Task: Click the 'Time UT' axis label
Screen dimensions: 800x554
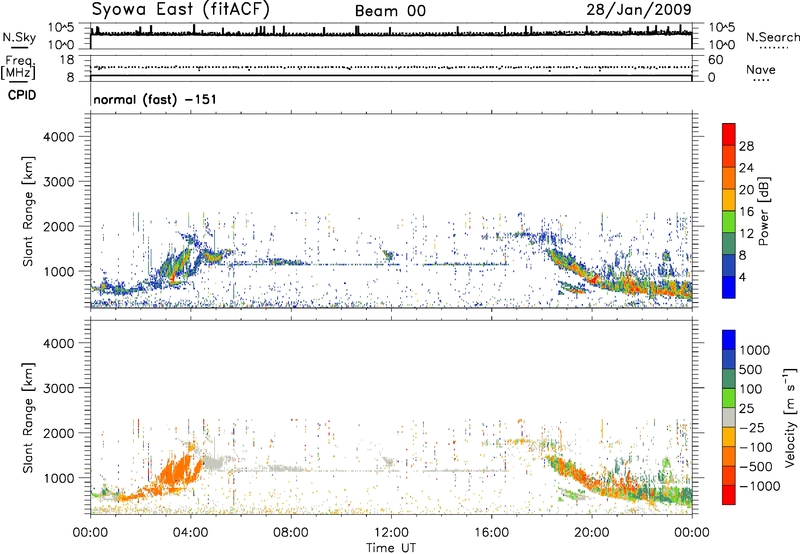Action: point(391,548)
